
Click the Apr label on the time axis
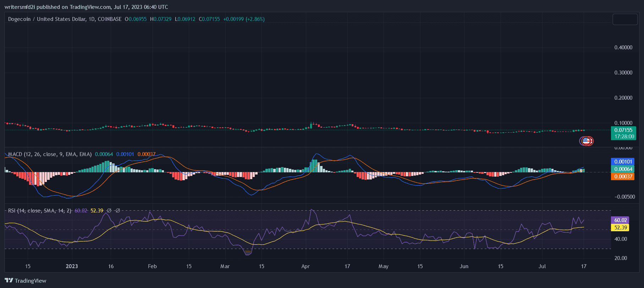point(306,266)
